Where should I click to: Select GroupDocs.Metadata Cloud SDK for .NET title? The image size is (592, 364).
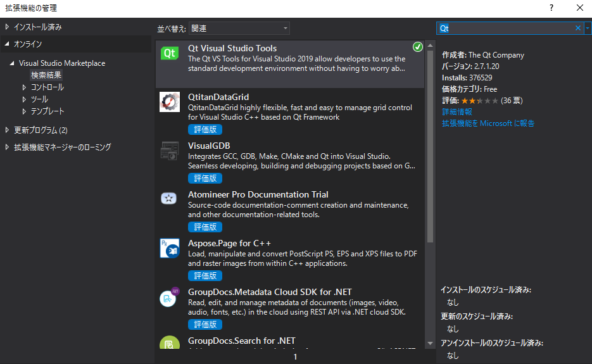coord(270,292)
